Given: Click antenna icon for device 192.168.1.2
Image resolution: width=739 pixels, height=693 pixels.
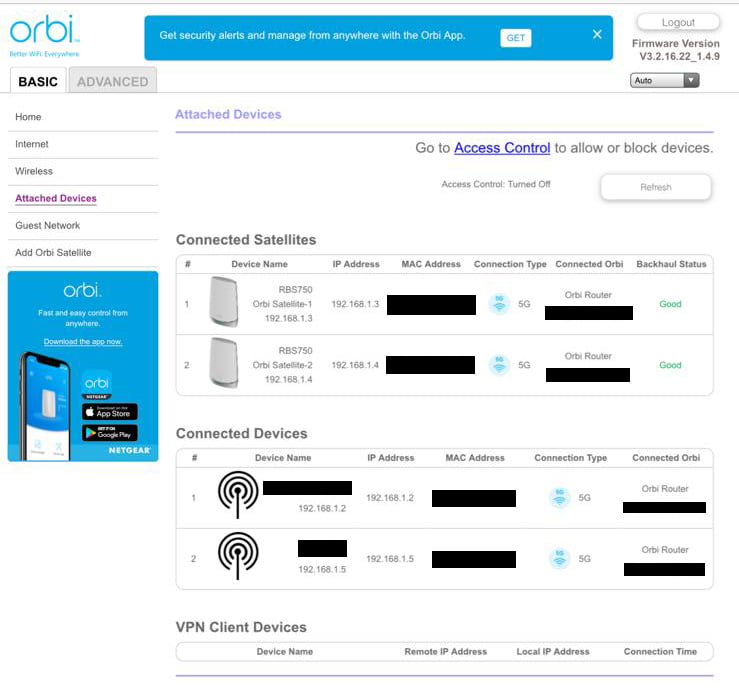Looking at the screenshot, I should [x=238, y=495].
